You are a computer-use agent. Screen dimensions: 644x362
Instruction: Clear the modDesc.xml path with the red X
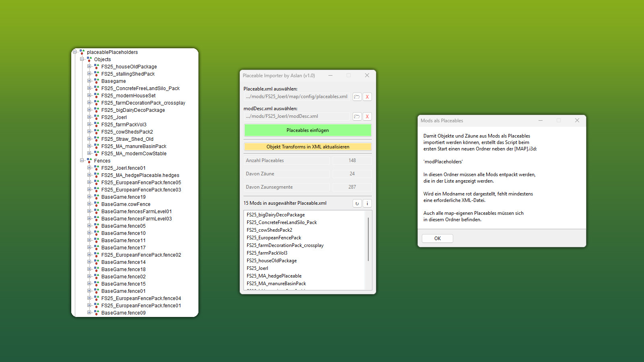(x=367, y=116)
